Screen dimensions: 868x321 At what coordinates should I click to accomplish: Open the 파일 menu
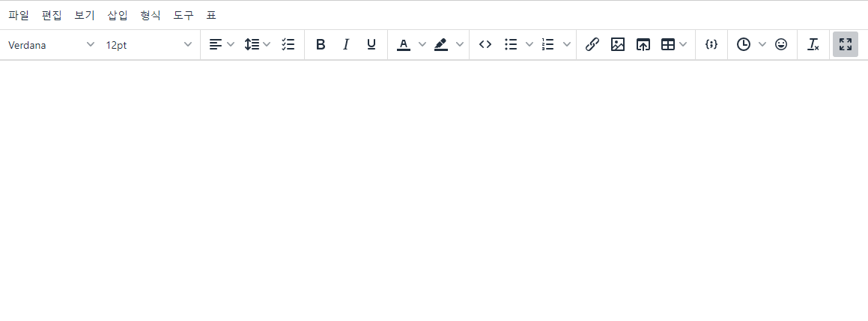pos(19,15)
